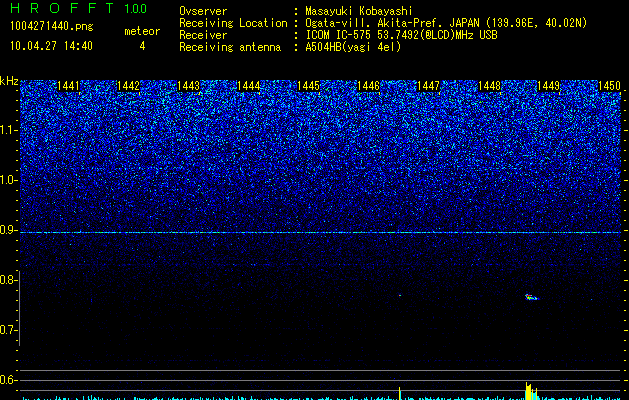Viewport: 629px width, 400px height.
Task: Click time marker 1446
Action: coord(369,86)
